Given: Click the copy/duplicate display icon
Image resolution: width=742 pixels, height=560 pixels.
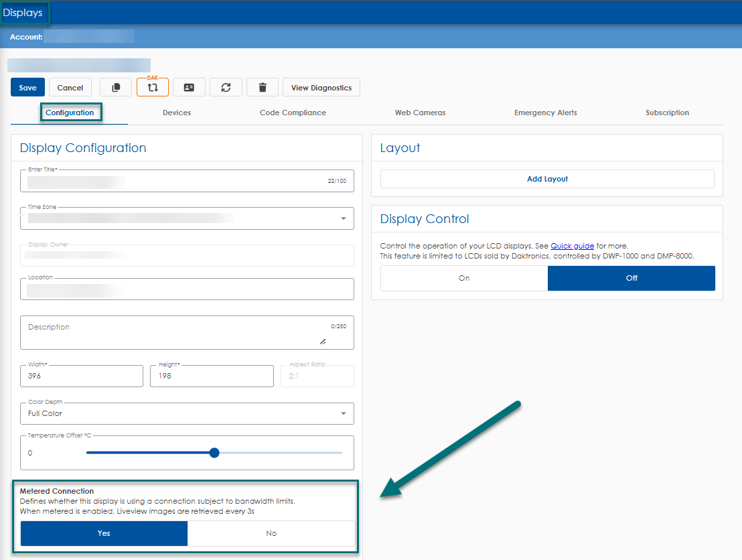Looking at the screenshot, I should tap(116, 87).
